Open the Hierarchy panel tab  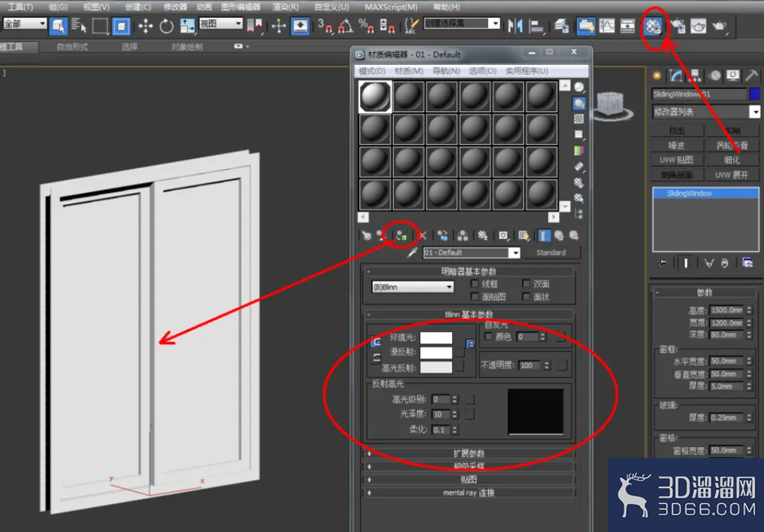click(695, 76)
